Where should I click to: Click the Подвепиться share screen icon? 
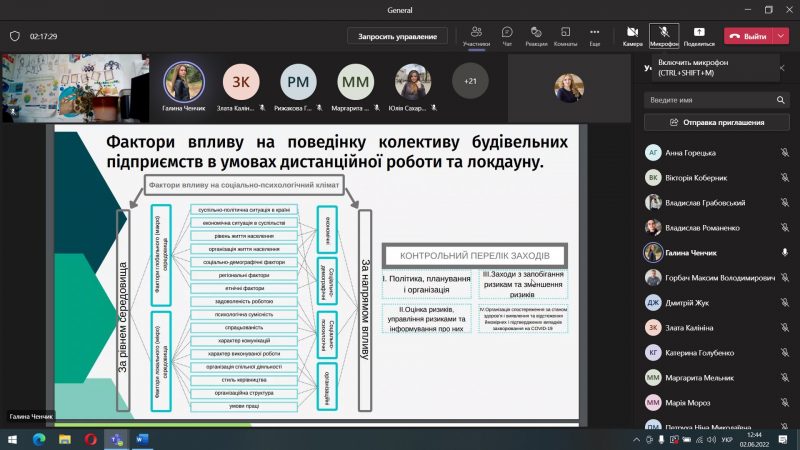pos(699,35)
